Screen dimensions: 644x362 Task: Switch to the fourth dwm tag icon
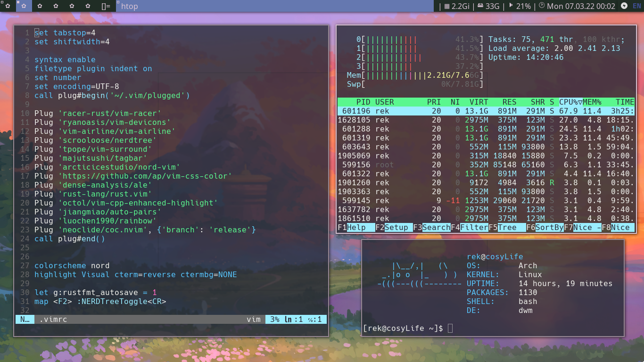point(56,6)
